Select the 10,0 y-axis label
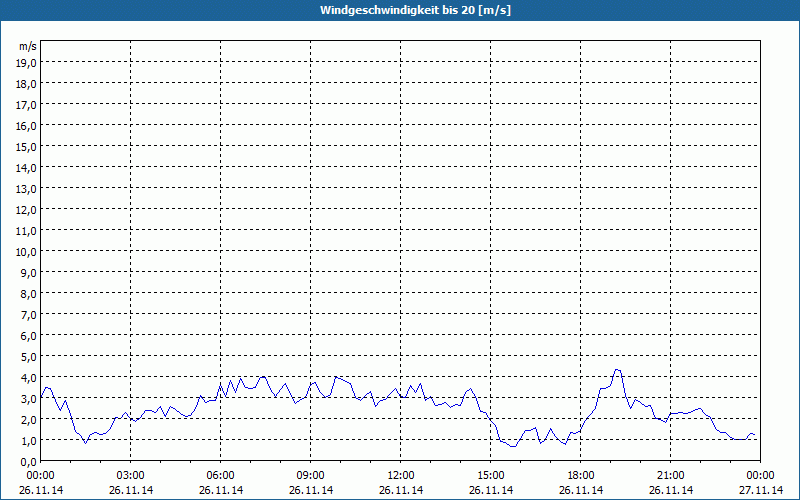Image resolution: width=800 pixels, height=500 pixels. click(x=26, y=252)
